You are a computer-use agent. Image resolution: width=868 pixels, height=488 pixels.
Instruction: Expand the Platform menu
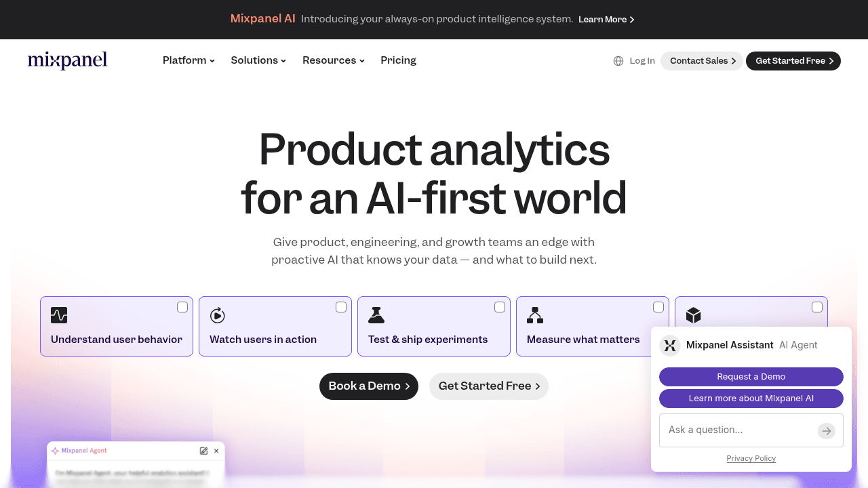coord(189,60)
